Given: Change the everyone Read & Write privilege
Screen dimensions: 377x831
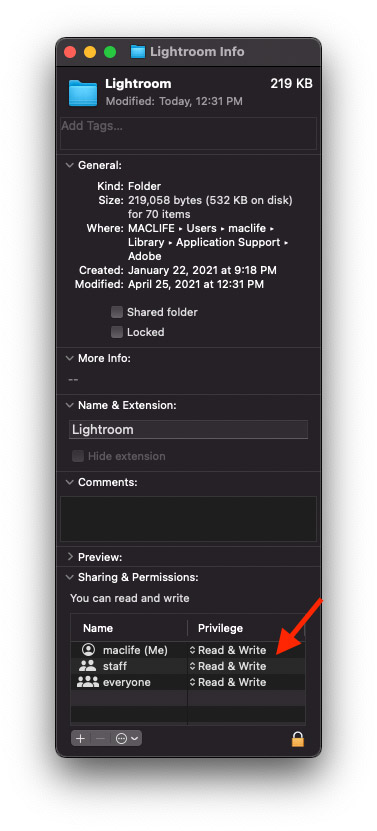Looking at the screenshot, I should (x=229, y=682).
